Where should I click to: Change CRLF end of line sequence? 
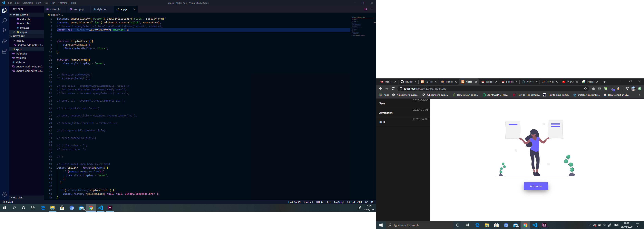328,202
